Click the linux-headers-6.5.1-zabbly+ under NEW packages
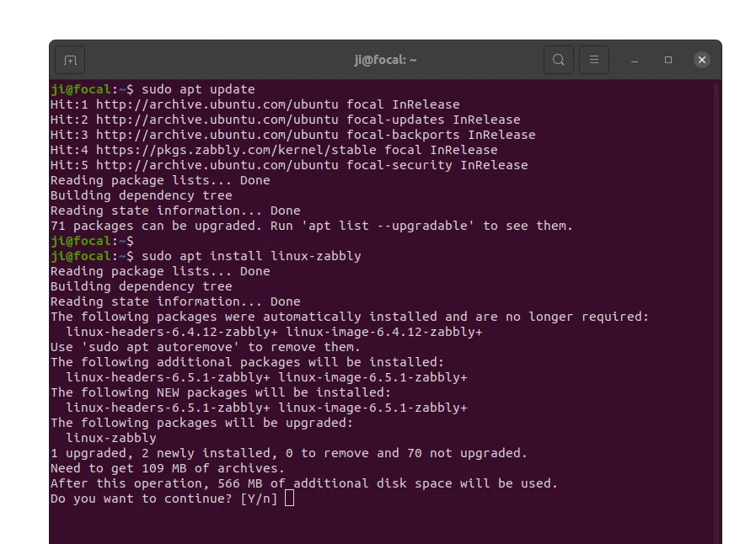 [168, 408]
